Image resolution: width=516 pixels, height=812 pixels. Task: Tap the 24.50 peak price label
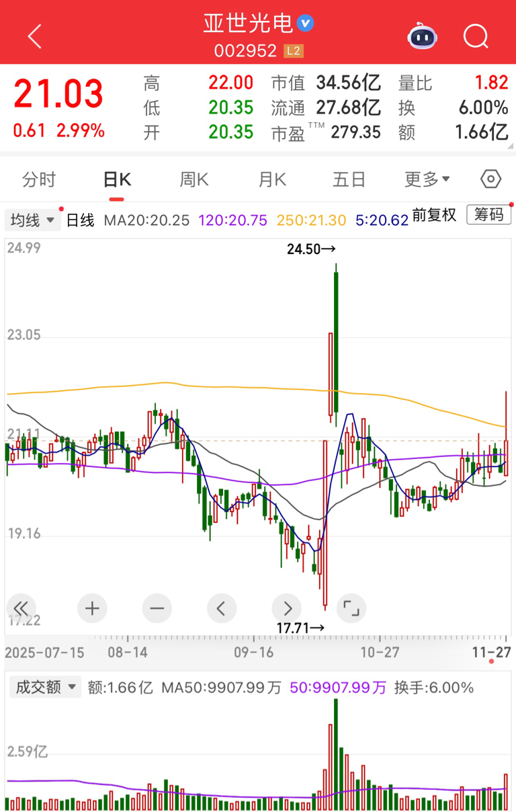[311, 249]
